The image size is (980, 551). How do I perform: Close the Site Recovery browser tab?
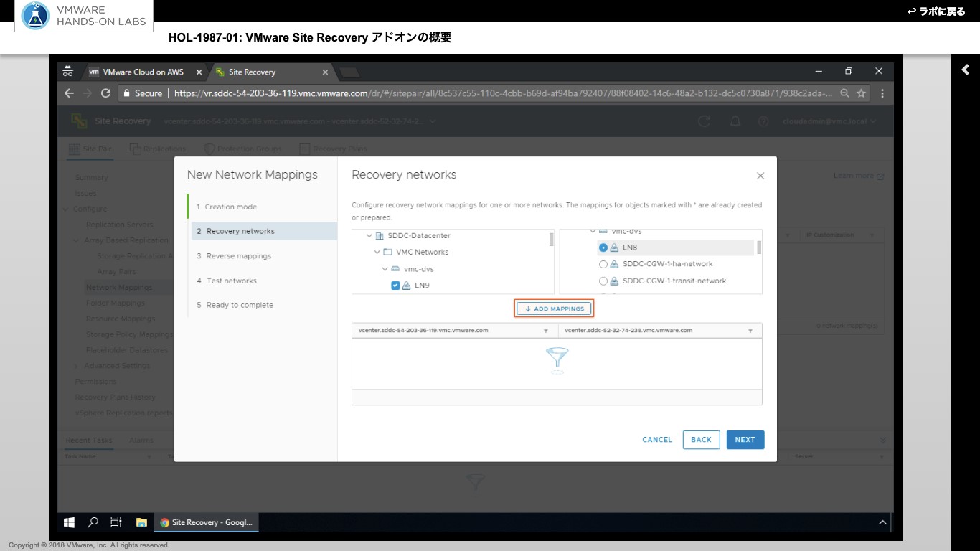point(325,72)
